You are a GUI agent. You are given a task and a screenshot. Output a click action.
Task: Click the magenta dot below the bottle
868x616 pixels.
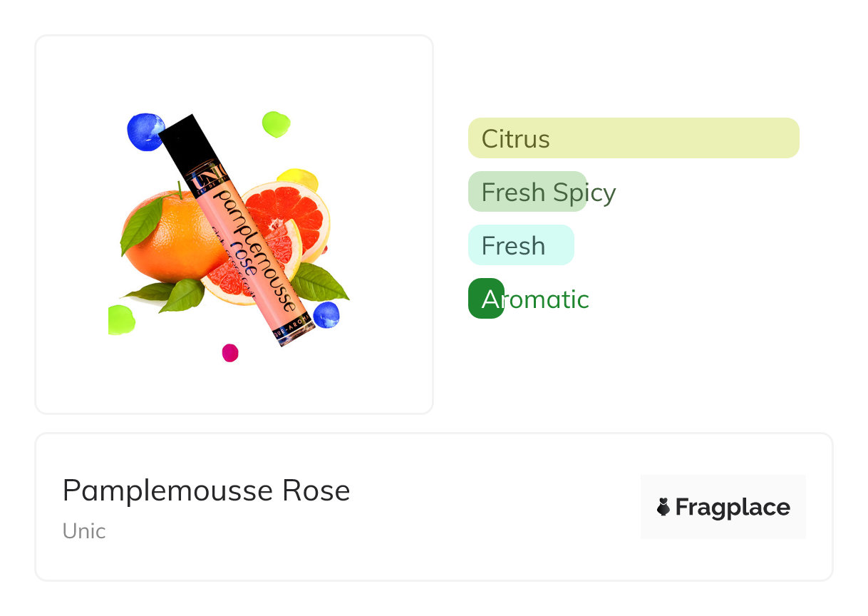tap(230, 353)
